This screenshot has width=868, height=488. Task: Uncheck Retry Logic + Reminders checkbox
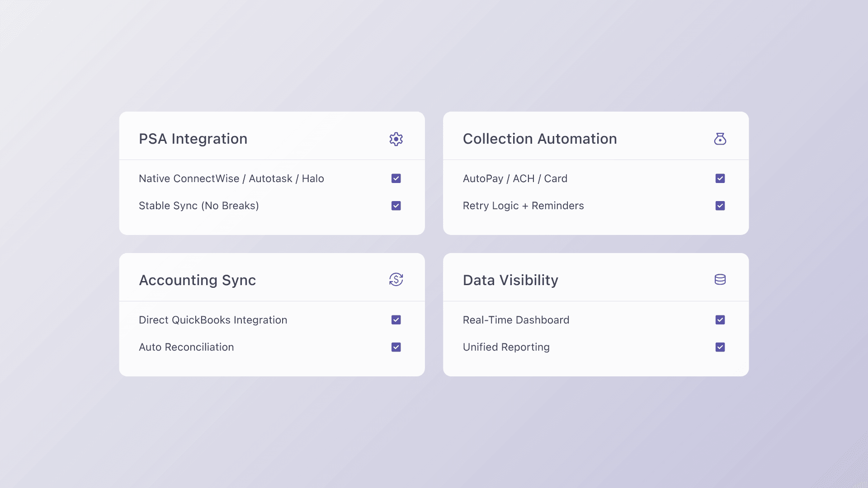[720, 206]
